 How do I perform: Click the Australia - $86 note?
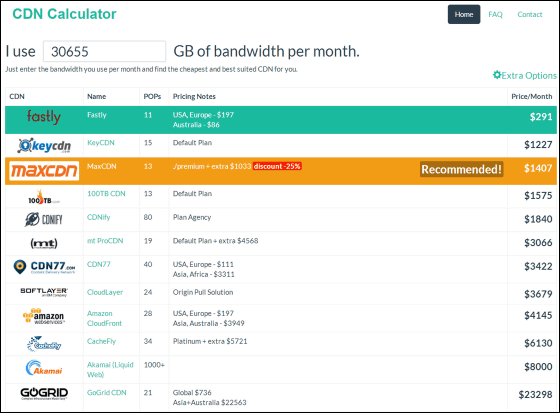tap(196, 125)
